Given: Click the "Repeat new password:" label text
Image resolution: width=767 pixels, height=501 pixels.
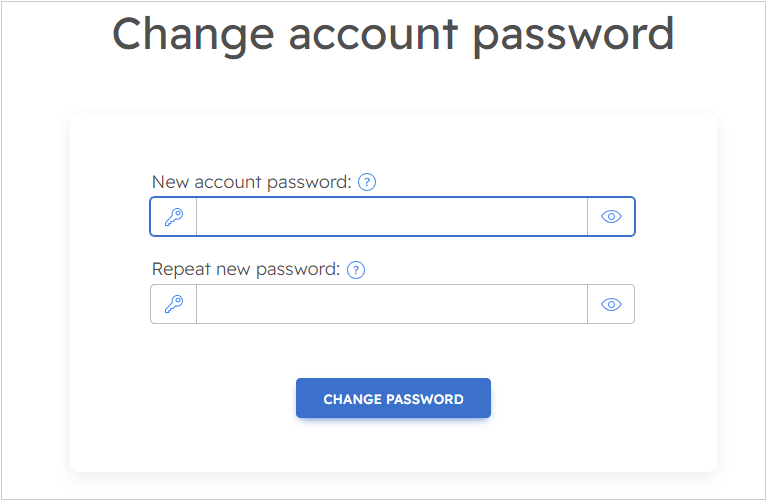Looking at the screenshot, I should pyautogui.click(x=245, y=270).
